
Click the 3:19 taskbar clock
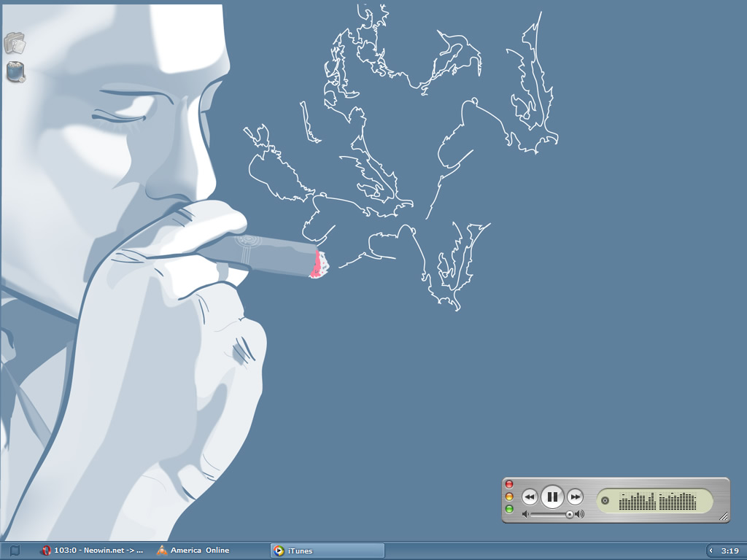click(x=729, y=551)
